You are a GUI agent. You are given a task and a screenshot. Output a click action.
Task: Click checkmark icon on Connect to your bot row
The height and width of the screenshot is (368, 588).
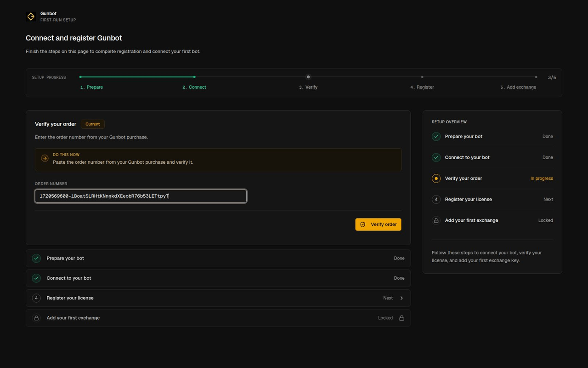pyautogui.click(x=36, y=278)
